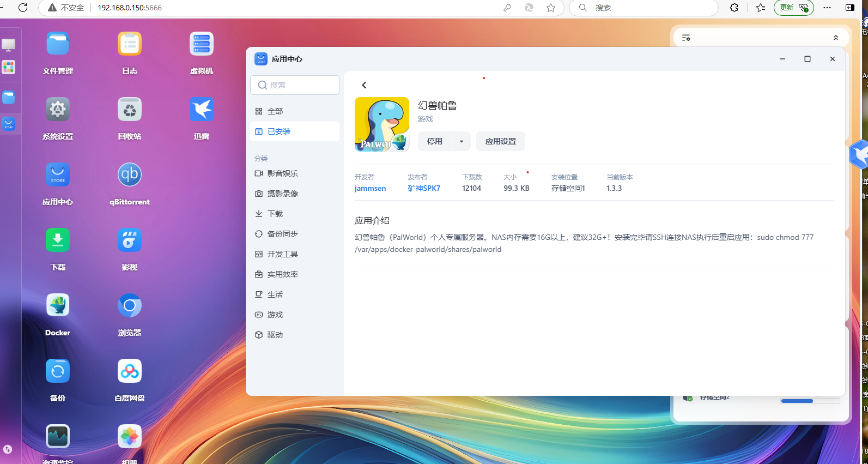Click the favorites star in address bar
Image resolution: width=868 pixels, height=464 pixels.
(x=551, y=8)
